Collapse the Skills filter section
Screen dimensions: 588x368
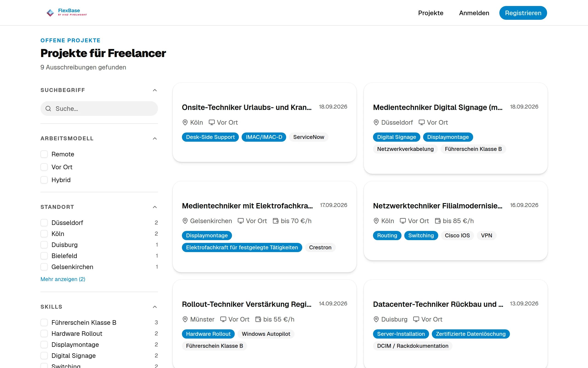[155, 307]
